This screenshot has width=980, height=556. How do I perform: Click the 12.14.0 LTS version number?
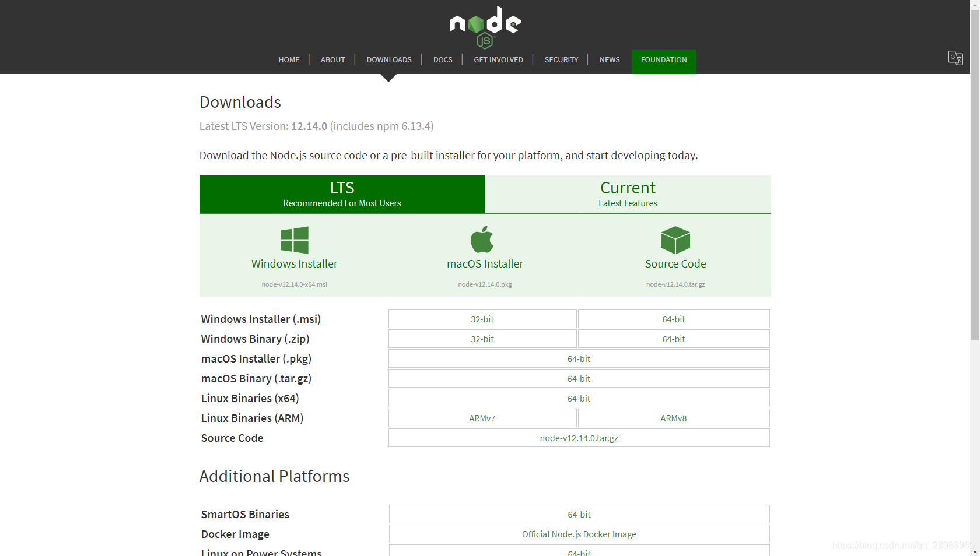[x=309, y=126]
